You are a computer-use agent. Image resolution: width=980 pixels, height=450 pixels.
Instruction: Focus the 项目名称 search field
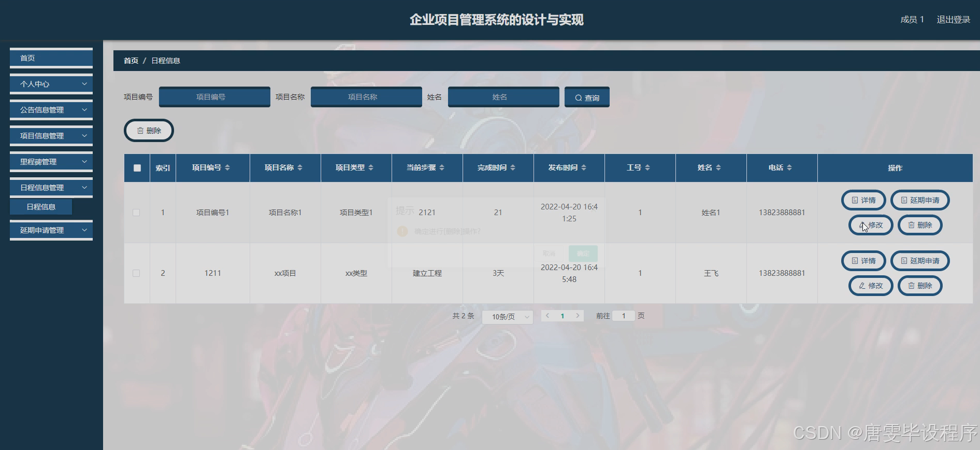click(x=366, y=97)
